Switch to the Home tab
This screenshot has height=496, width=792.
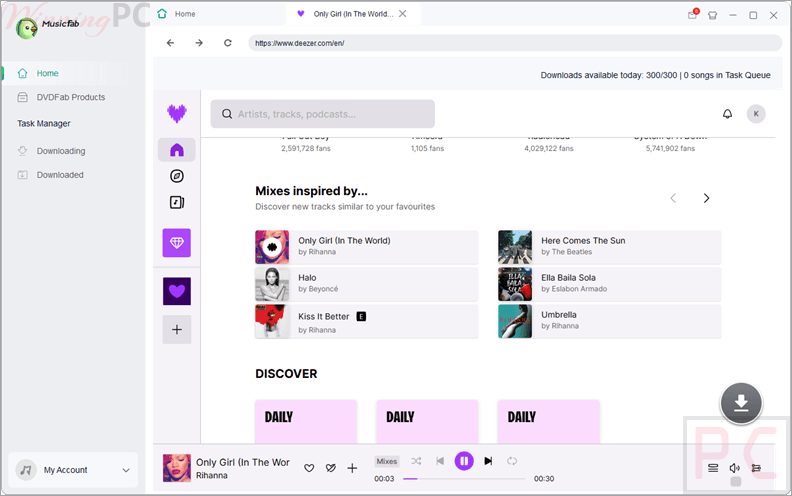pyautogui.click(x=176, y=14)
